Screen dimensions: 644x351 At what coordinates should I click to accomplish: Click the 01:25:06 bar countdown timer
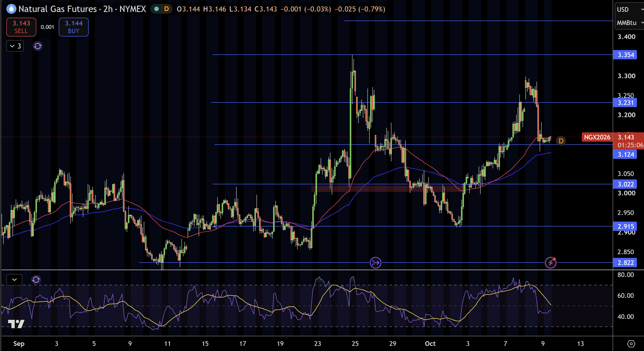click(630, 145)
